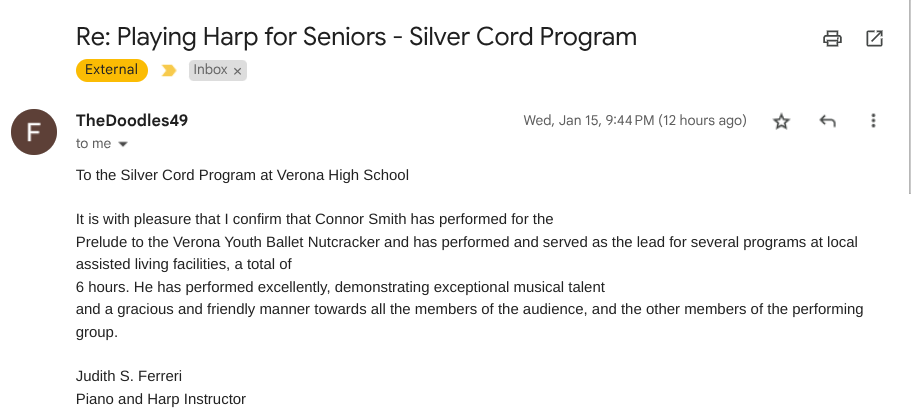Expand recipient details next to "to me"

(x=123, y=144)
